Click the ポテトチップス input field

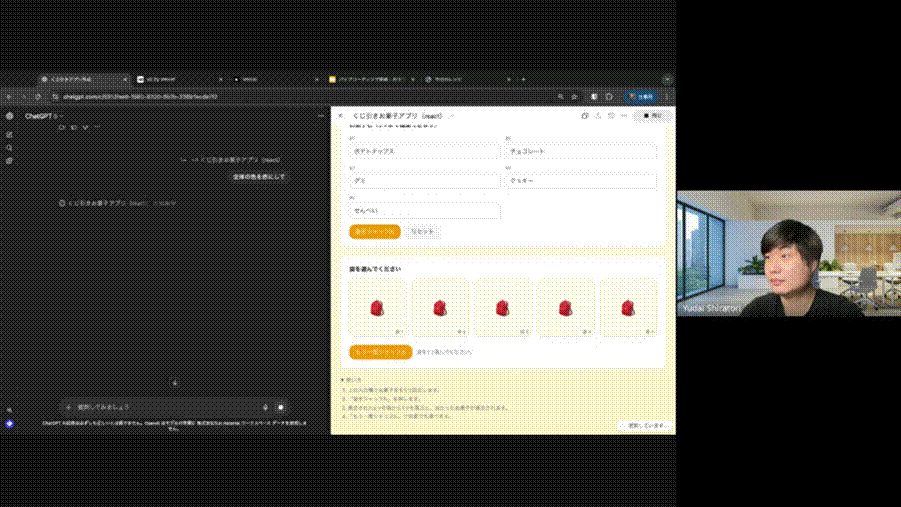click(x=423, y=151)
